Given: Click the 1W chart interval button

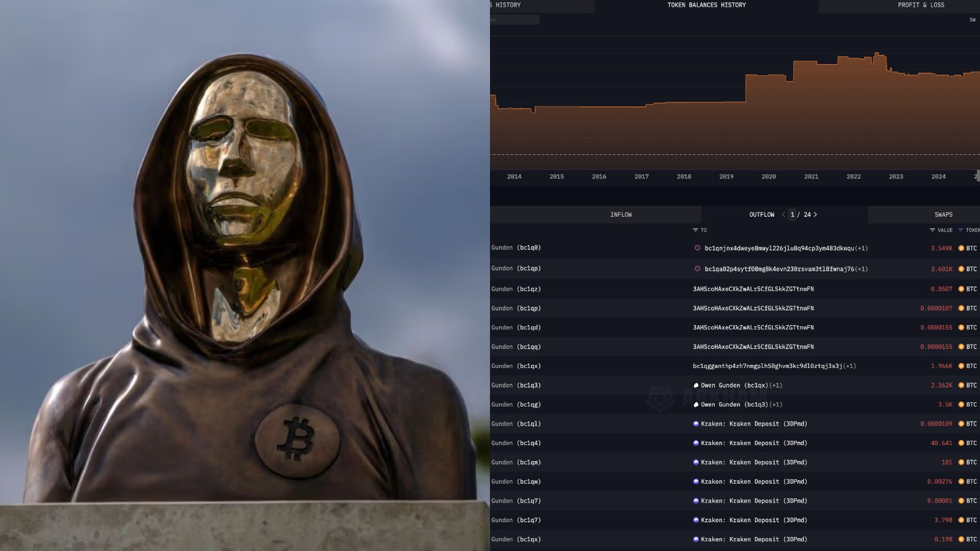Looking at the screenshot, I should [x=972, y=20].
